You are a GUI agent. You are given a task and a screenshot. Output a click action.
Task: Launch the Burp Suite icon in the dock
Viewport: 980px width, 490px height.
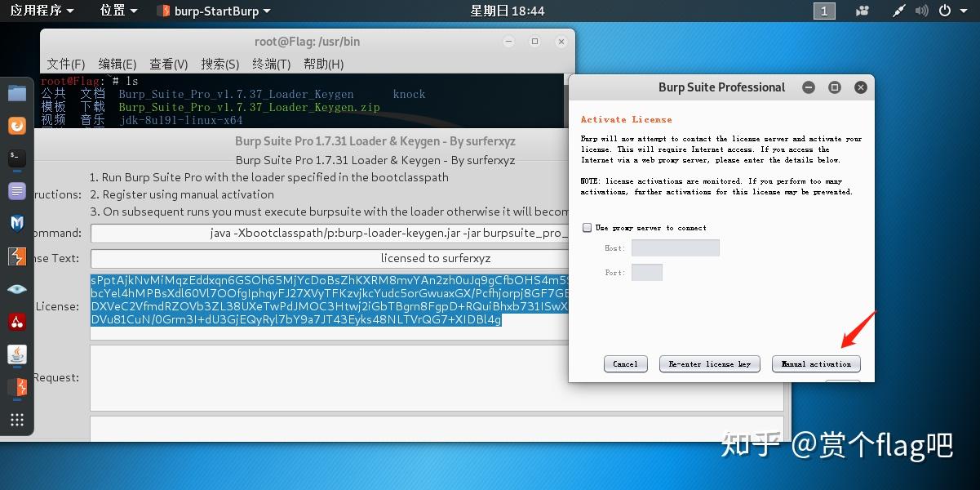17,256
